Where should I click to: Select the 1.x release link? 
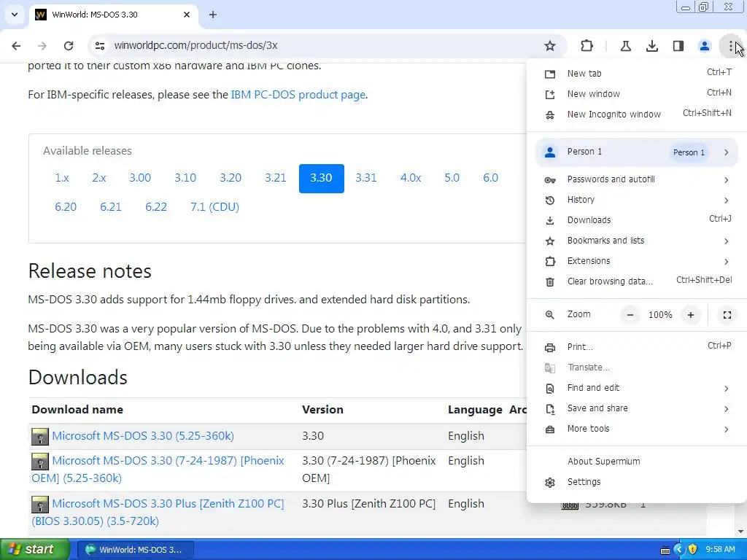[62, 178]
